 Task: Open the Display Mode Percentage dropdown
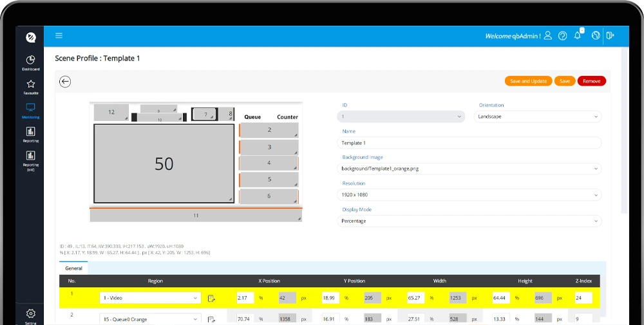click(x=469, y=221)
